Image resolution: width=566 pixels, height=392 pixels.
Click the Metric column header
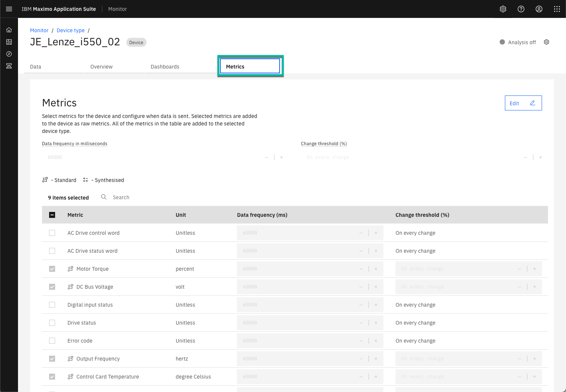[75, 215]
